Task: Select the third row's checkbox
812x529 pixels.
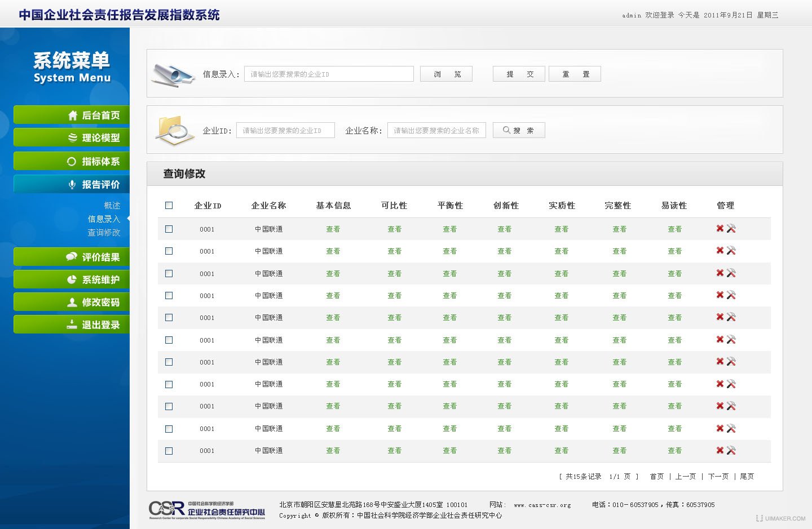Action: tap(169, 273)
